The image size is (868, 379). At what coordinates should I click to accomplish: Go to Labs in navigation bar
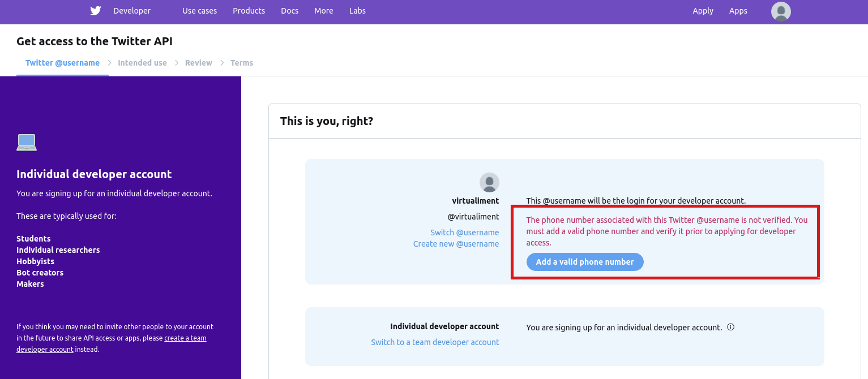click(357, 11)
